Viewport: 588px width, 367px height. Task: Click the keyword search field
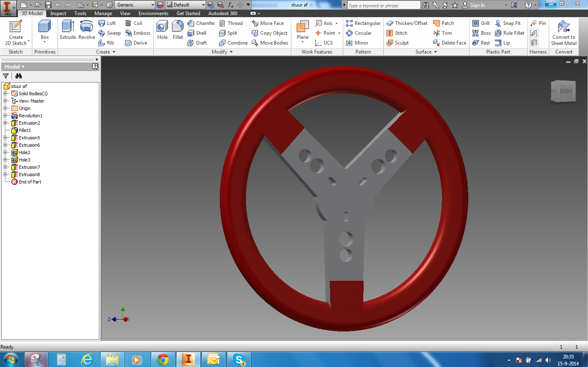coord(383,5)
